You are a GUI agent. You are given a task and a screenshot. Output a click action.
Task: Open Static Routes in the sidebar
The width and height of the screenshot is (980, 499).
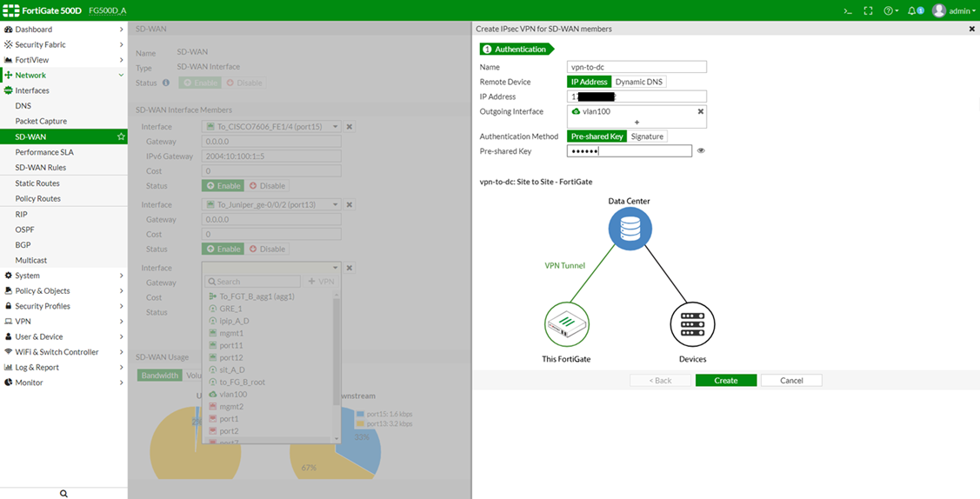[x=37, y=183]
